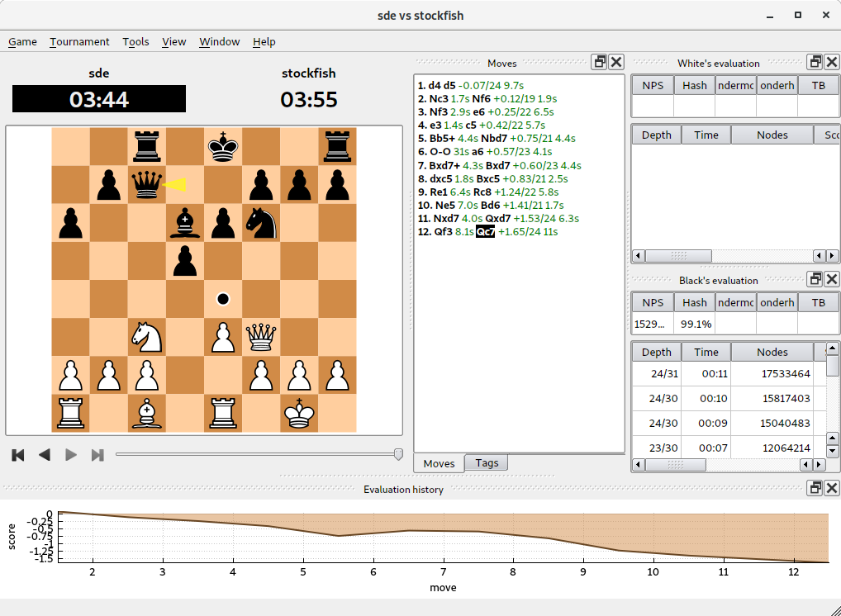This screenshot has width=841, height=616.
Task: Select the black rook on c8
Action: tap(147, 147)
